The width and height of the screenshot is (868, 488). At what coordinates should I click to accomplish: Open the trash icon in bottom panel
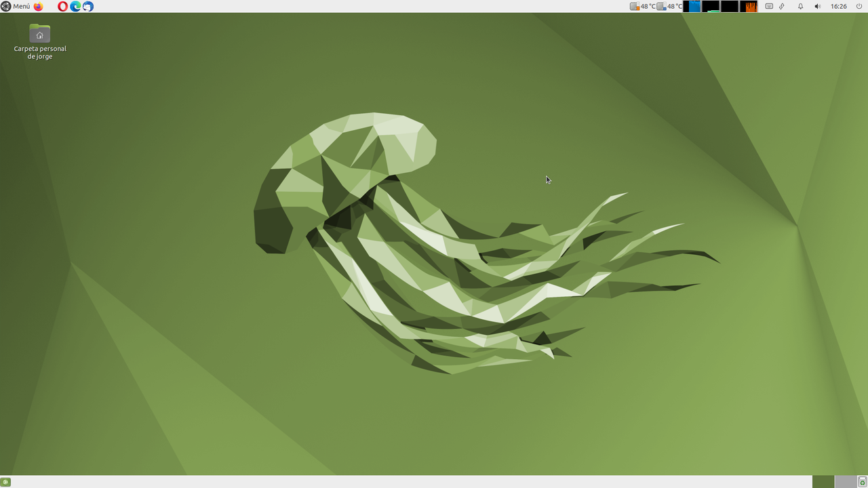tap(862, 482)
